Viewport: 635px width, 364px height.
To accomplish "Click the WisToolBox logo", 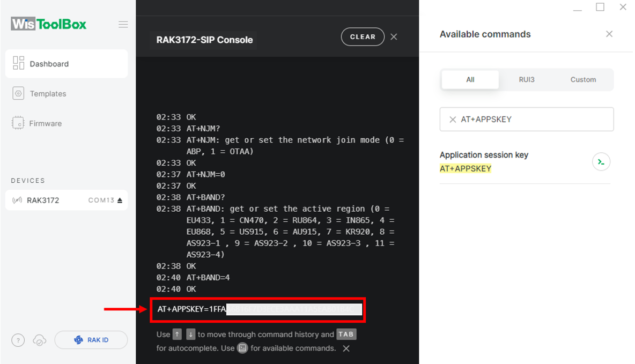I will click(49, 24).
